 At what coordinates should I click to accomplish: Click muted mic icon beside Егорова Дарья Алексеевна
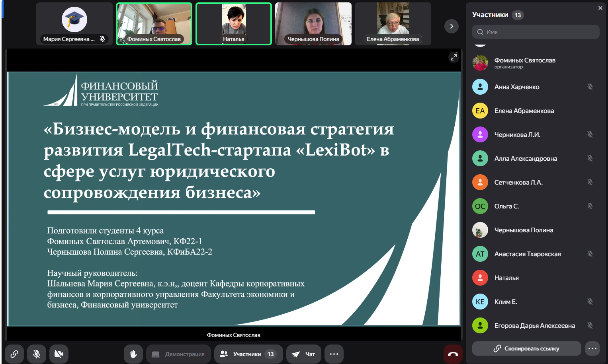coord(590,325)
